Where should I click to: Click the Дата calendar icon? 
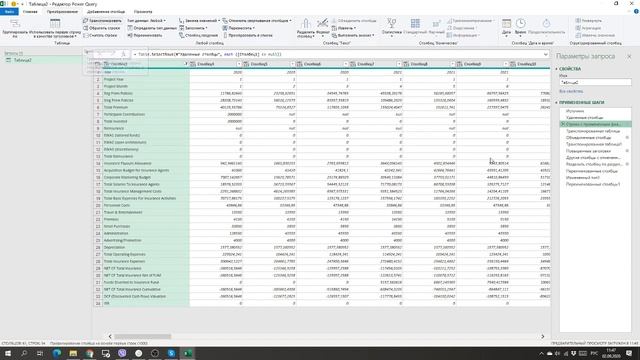506,23
